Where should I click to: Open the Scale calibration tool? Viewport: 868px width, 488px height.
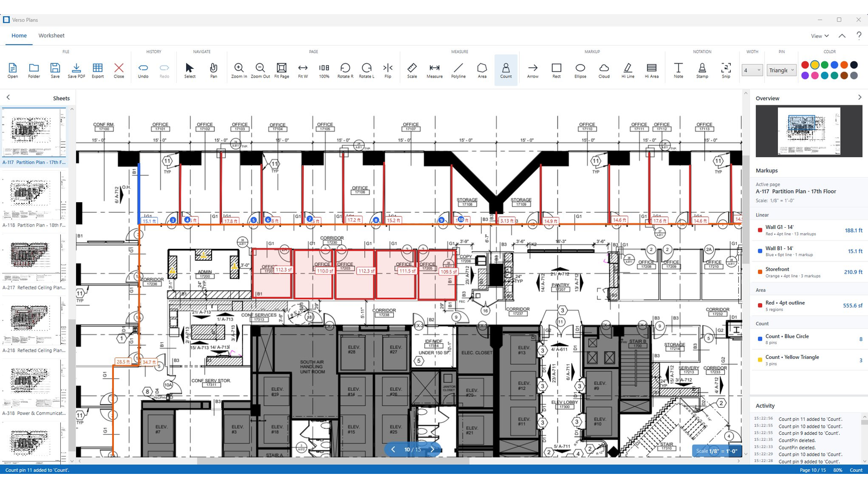click(x=412, y=70)
